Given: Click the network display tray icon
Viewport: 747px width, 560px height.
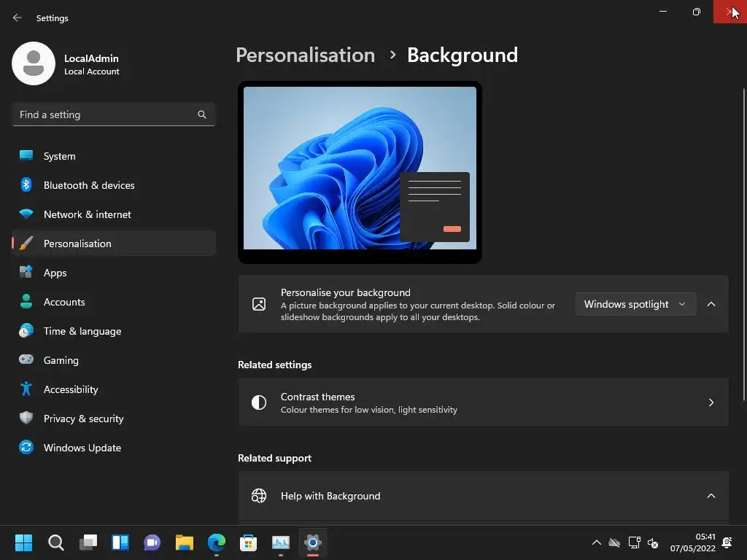Looking at the screenshot, I should [x=634, y=542].
